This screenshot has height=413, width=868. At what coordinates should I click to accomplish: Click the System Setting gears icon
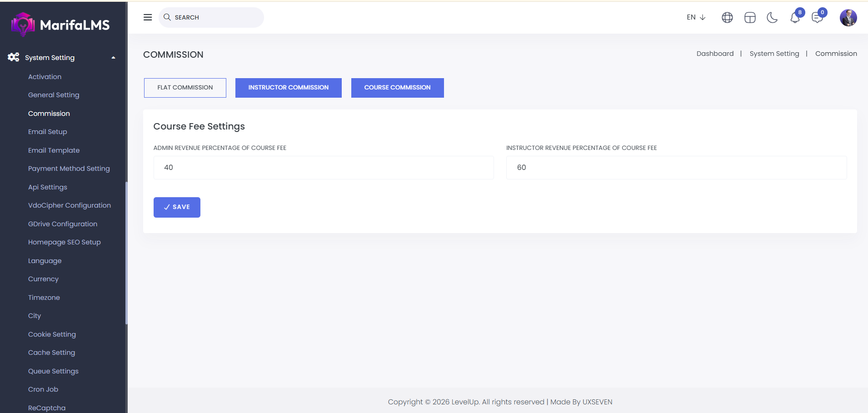(14, 57)
